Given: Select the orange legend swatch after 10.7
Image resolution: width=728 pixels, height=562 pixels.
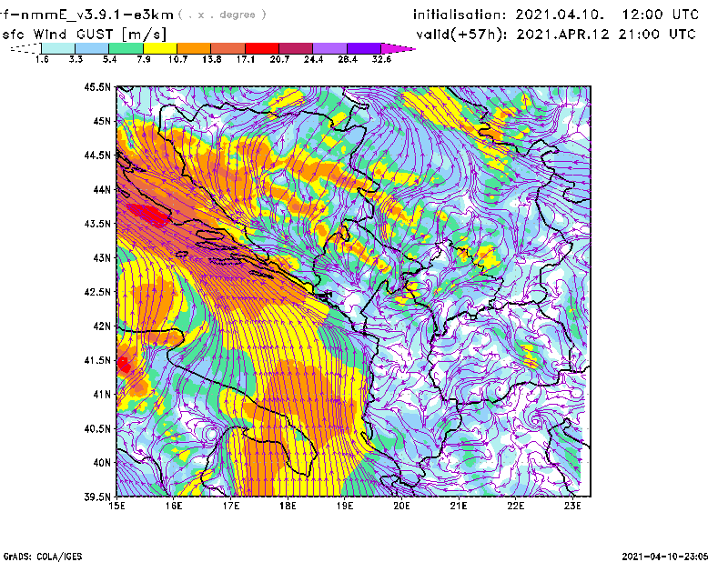Looking at the screenshot, I should tap(194, 48).
